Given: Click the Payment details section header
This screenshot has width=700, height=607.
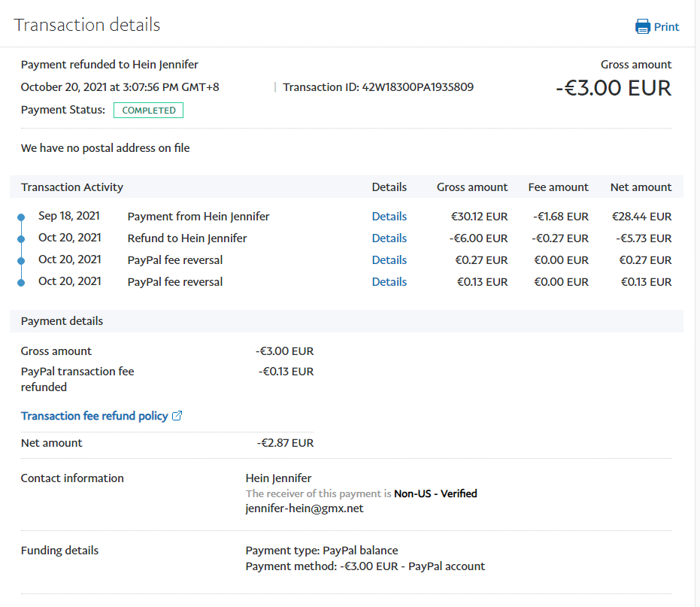Looking at the screenshot, I should tap(62, 321).
